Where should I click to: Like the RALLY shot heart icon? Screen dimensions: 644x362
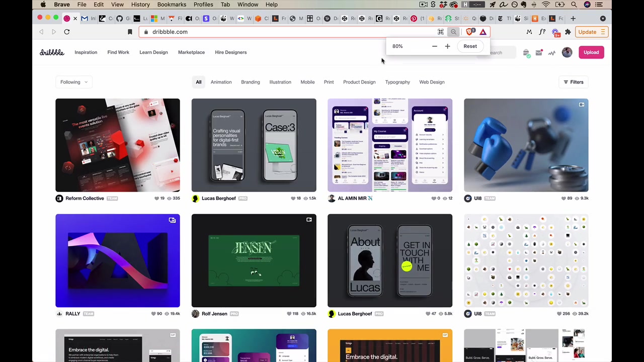(x=153, y=314)
